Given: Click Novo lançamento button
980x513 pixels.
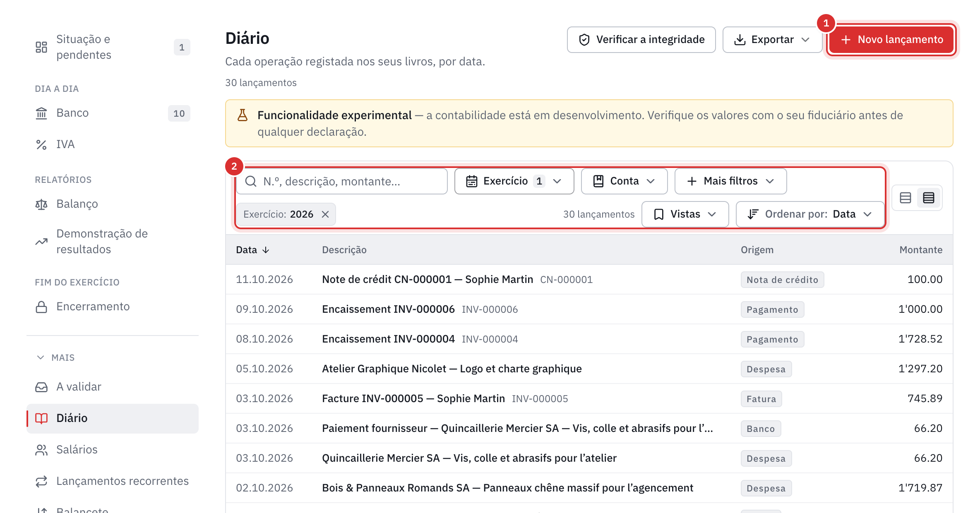Looking at the screenshot, I should (892, 40).
